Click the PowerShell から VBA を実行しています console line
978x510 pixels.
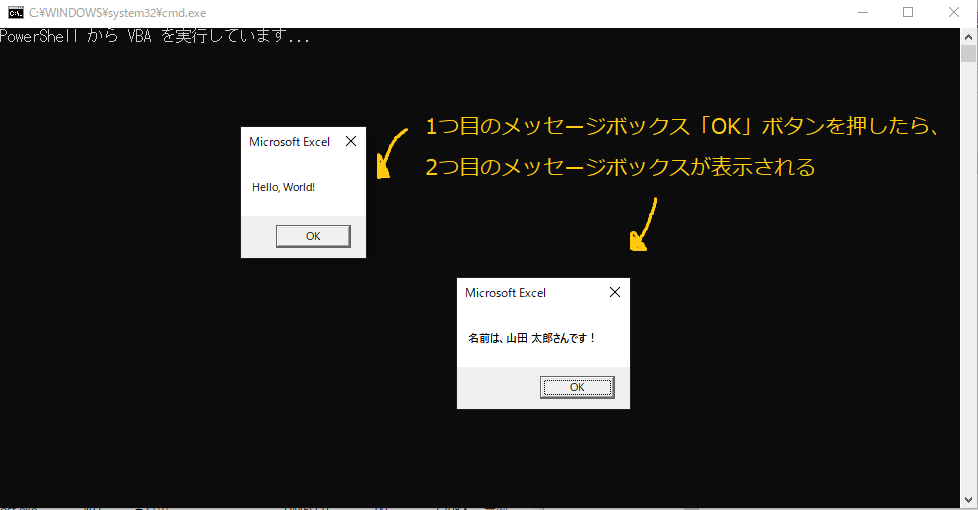[154, 37]
